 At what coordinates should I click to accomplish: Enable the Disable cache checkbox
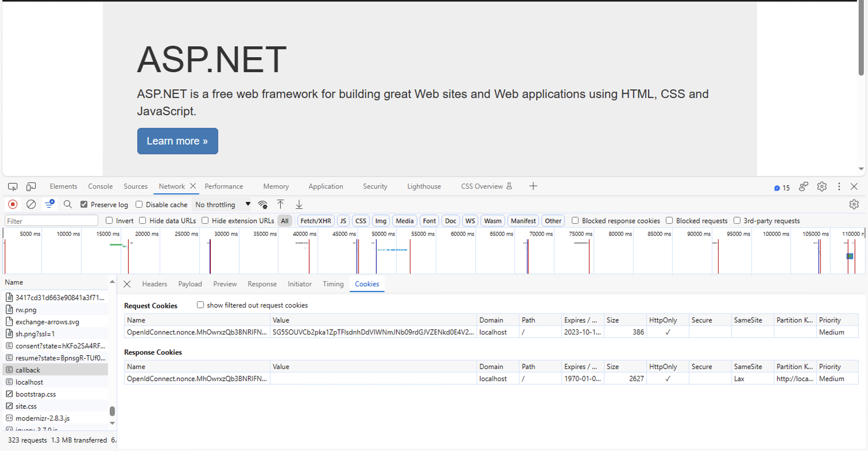(x=139, y=204)
